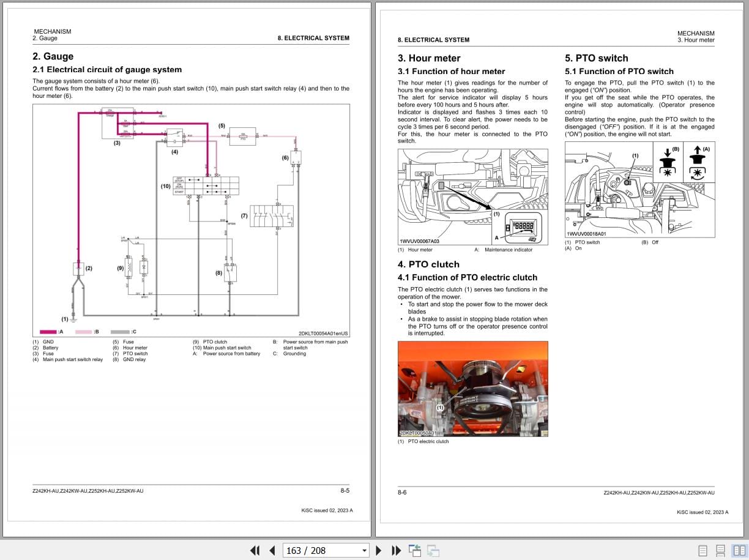Click the PTO electric clutch photo
The image size is (749, 560).
click(x=472, y=389)
